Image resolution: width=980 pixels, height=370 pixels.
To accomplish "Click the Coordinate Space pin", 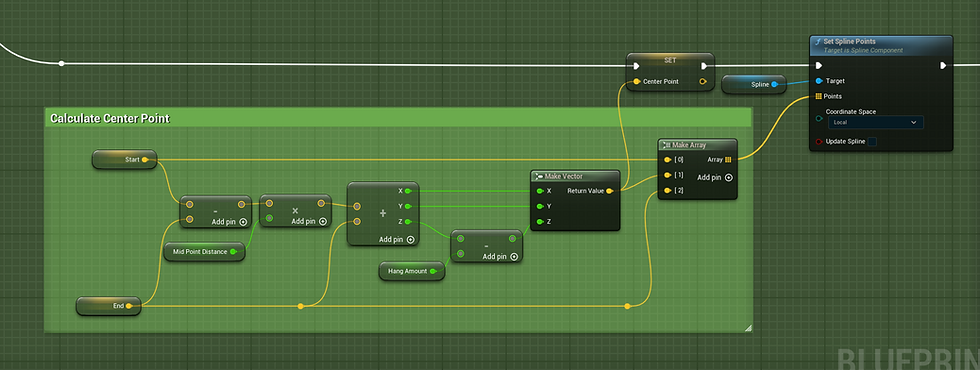I will point(819,118).
